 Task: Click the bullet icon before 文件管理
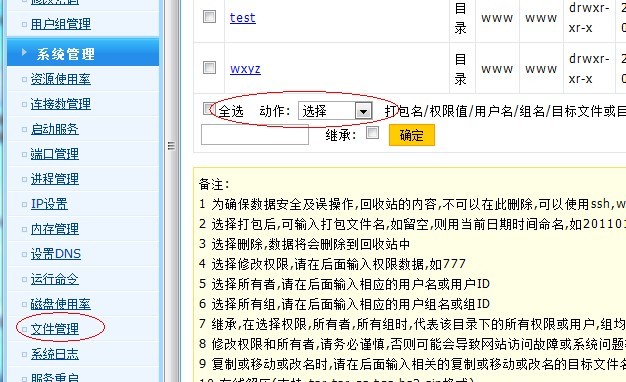pyautogui.click(x=24, y=329)
